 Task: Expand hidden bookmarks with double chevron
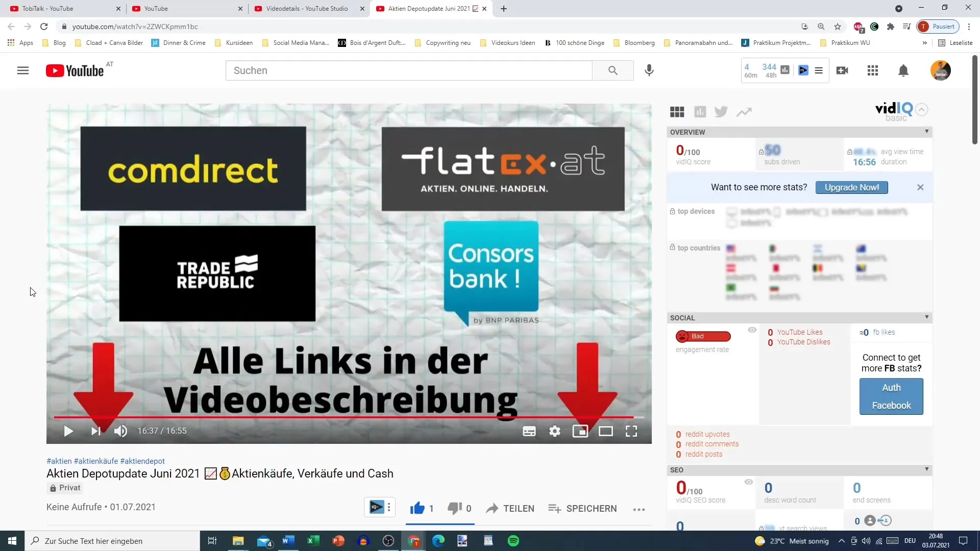(x=924, y=43)
